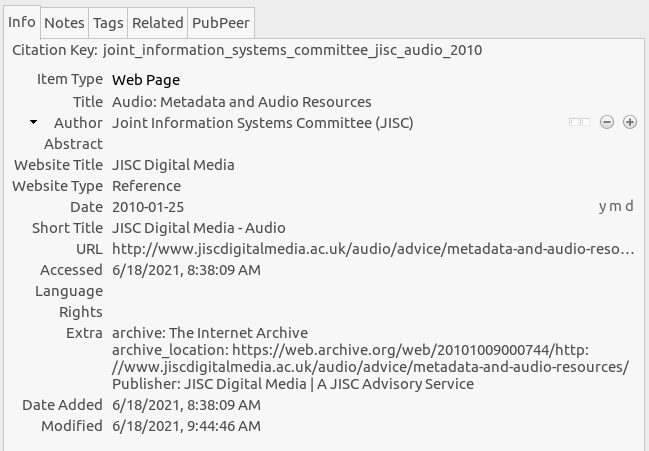This screenshot has height=451, width=649.
Task: Click the Citation Key value joint_information_systems_committee_jisc_audio_2010
Action: [x=292, y=50]
